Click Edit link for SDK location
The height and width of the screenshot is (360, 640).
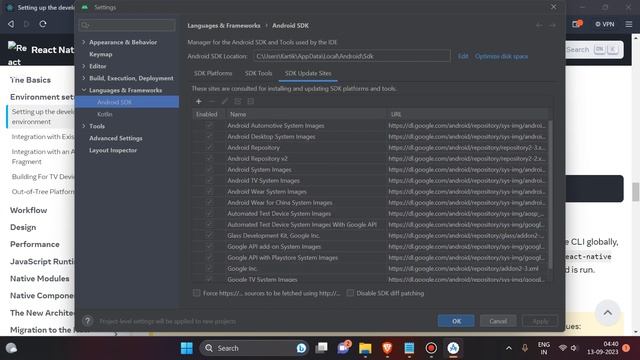pyautogui.click(x=463, y=56)
